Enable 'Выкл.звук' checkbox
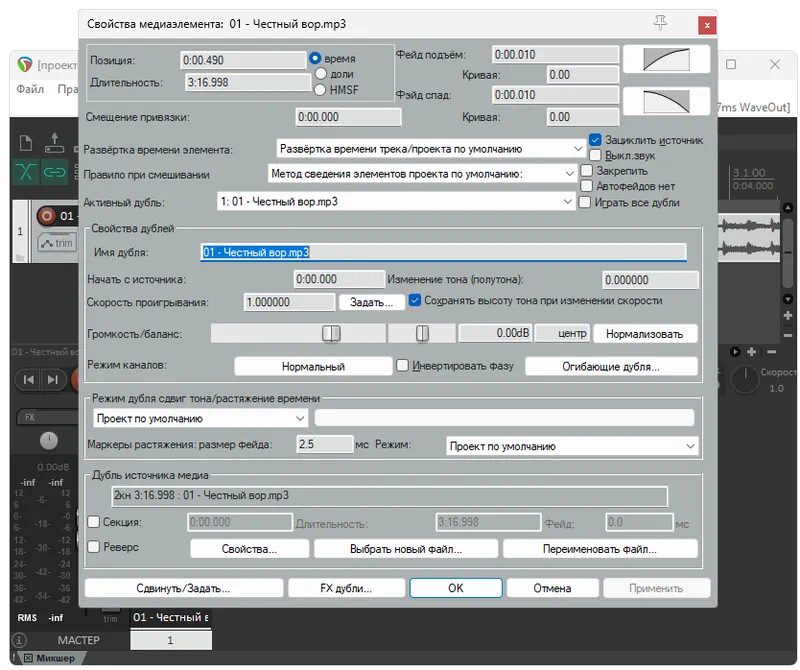 coord(595,155)
